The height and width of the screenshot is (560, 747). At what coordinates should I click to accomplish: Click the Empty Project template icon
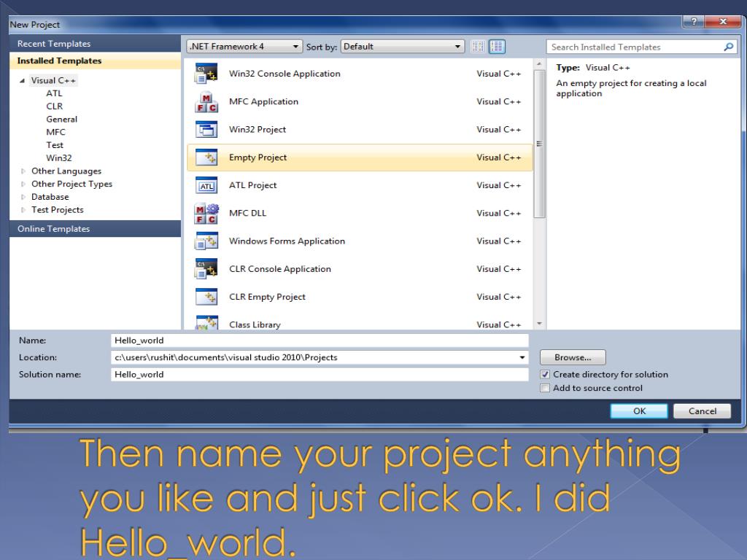(x=206, y=157)
